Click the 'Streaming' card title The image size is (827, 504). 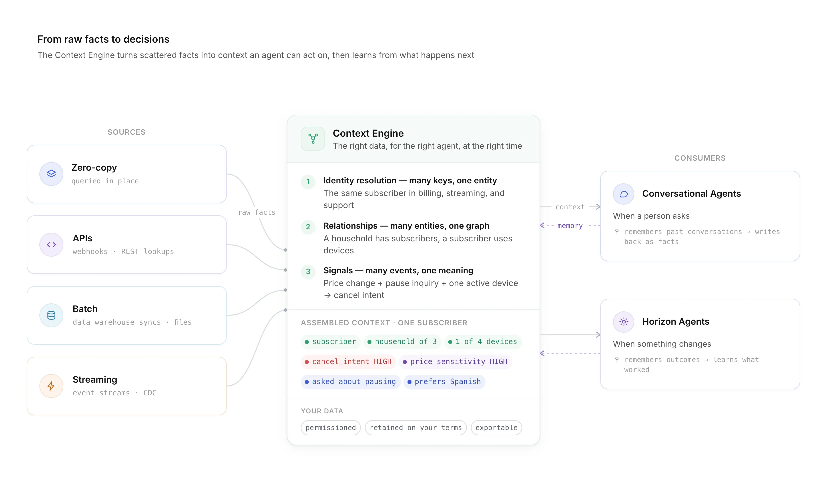(95, 380)
